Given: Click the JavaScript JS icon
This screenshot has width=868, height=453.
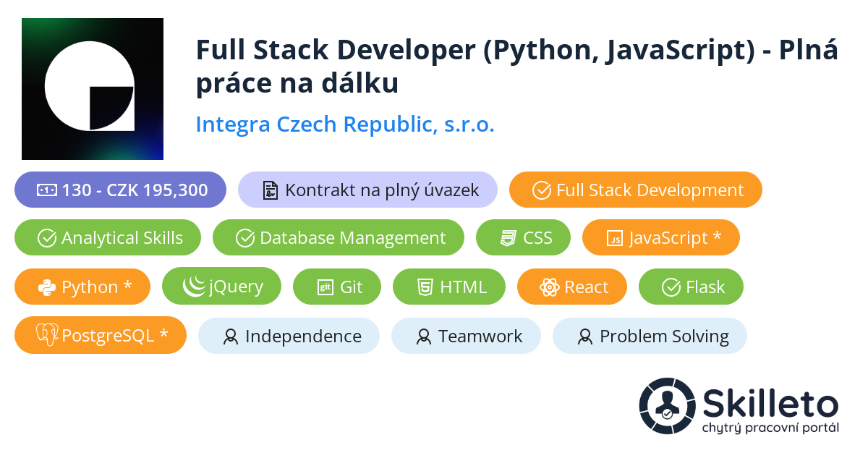Looking at the screenshot, I should click(614, 238).
